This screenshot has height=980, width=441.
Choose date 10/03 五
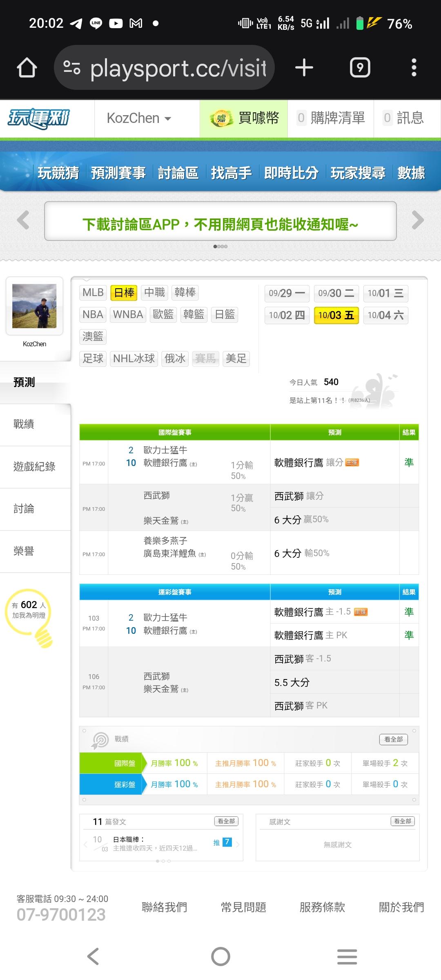tap(336, 315)
